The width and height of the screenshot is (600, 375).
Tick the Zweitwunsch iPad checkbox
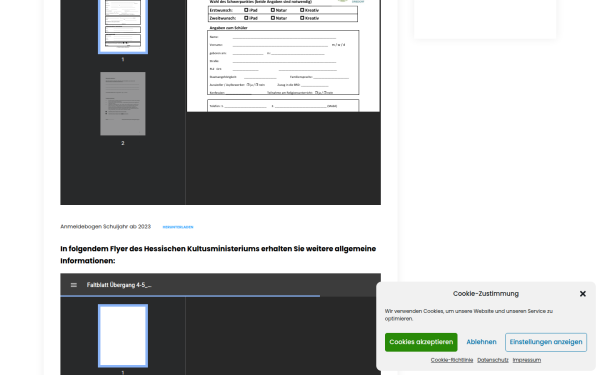pos(246,18)
